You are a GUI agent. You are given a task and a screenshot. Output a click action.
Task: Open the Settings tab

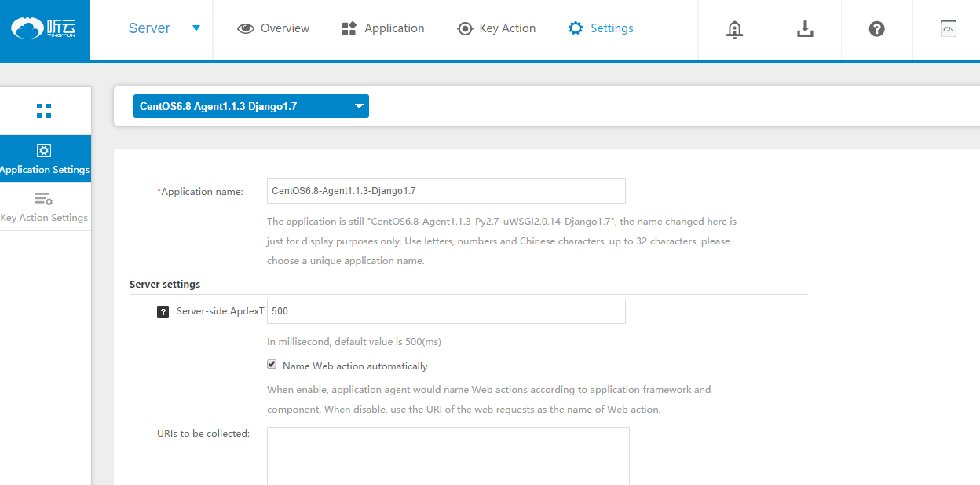tap(601, 28)
